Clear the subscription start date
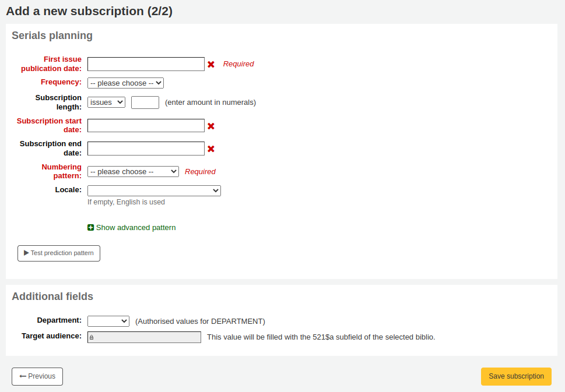 [211, 126]
